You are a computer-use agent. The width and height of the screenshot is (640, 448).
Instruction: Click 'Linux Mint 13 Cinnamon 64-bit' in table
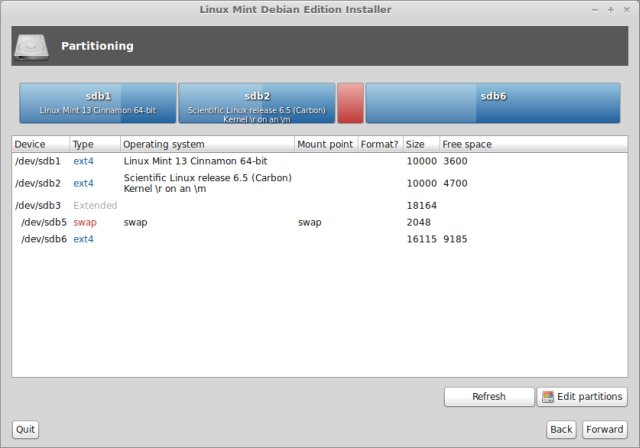pos(196,161)
